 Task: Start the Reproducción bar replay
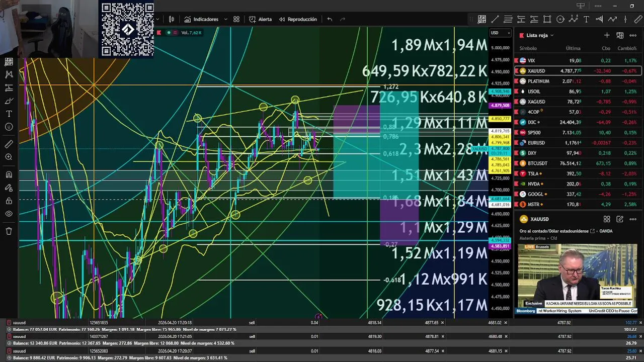tap(298, 19)
